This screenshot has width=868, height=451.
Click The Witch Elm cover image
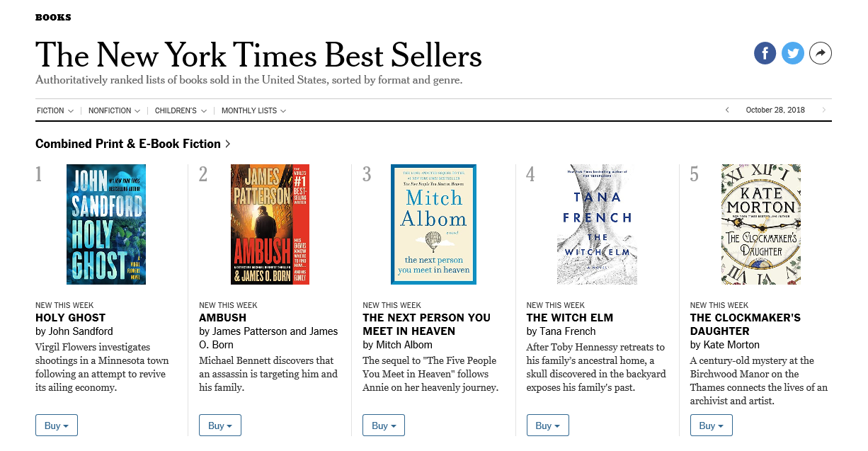pos(597,224)
